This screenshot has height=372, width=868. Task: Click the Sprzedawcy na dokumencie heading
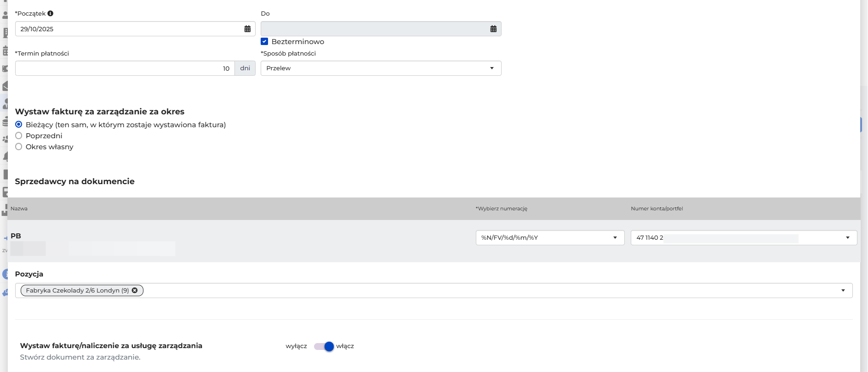point(74,181)
